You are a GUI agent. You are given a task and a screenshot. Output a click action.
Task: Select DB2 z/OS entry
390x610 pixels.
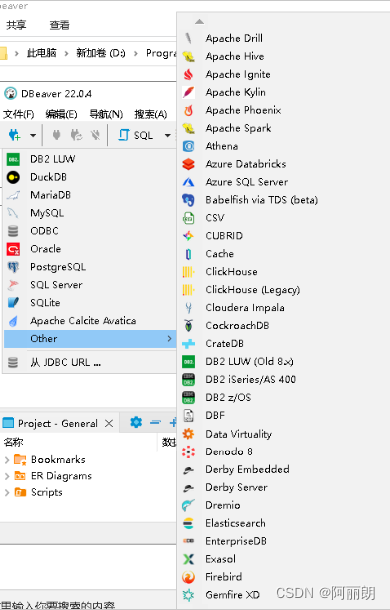284,397
